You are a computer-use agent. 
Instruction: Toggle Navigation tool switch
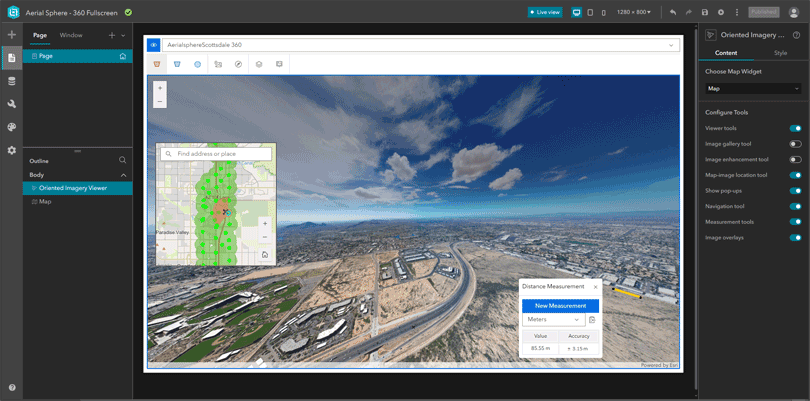(x=795, y=206)
